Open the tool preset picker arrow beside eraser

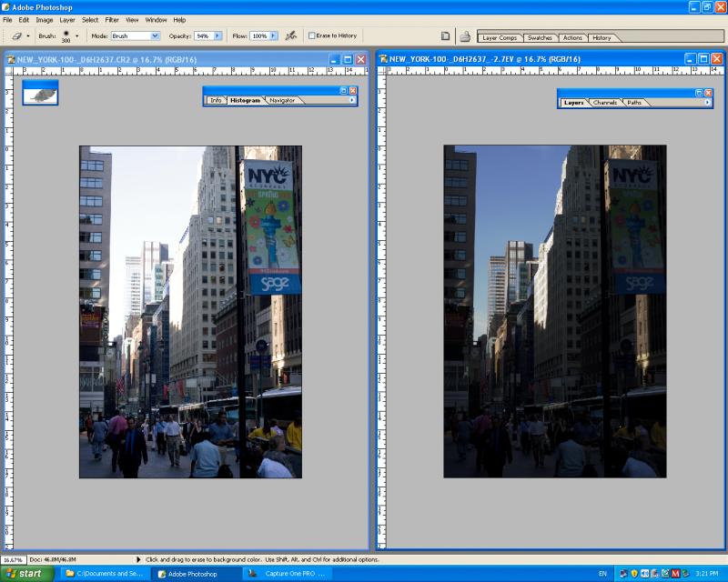click(28, 35)
